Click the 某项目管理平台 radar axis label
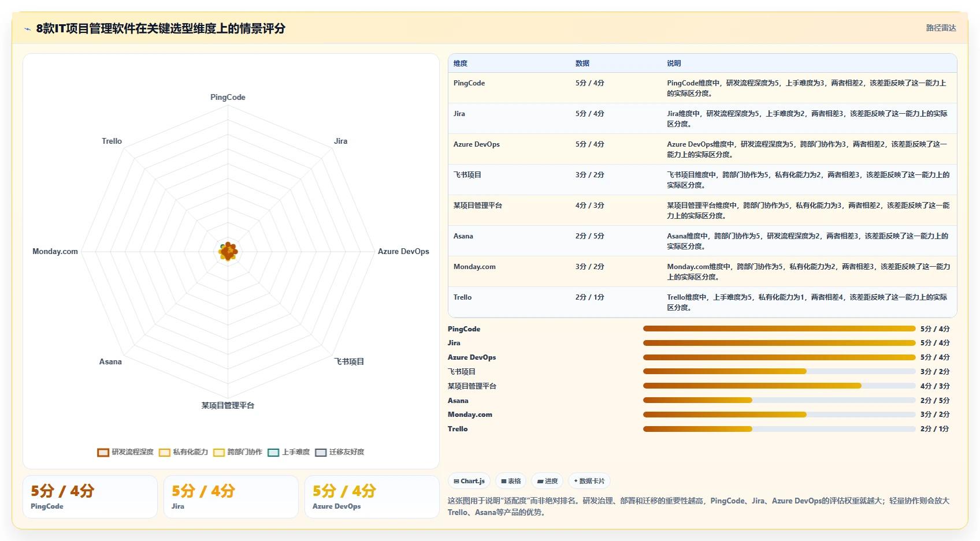This screenshot has width=980, height=541. coord(228,405)
